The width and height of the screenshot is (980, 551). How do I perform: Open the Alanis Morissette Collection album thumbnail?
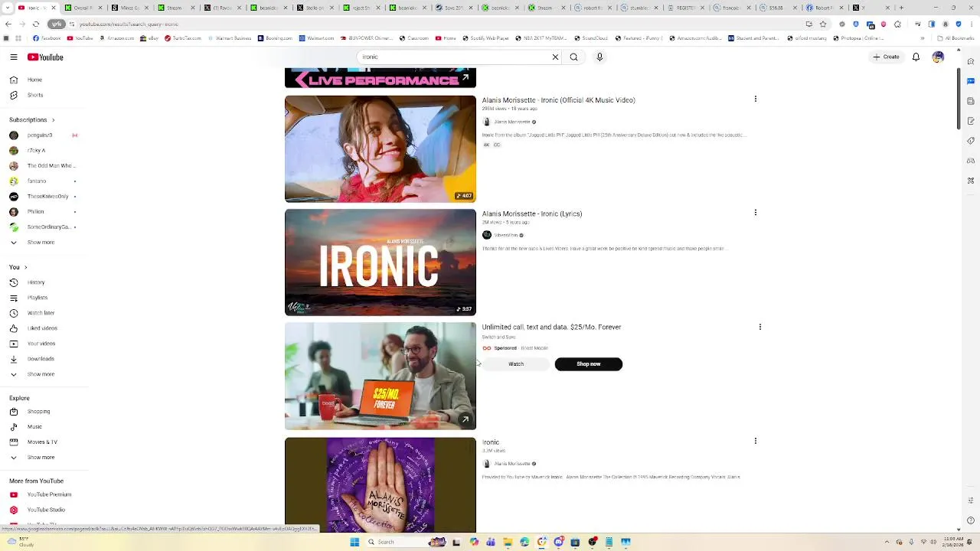point(381,484)
